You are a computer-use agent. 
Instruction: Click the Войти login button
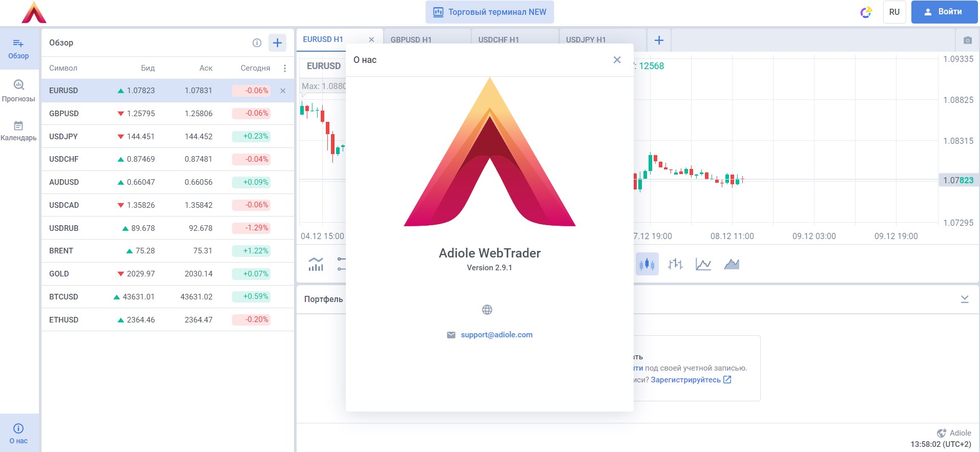click(944, 12)
